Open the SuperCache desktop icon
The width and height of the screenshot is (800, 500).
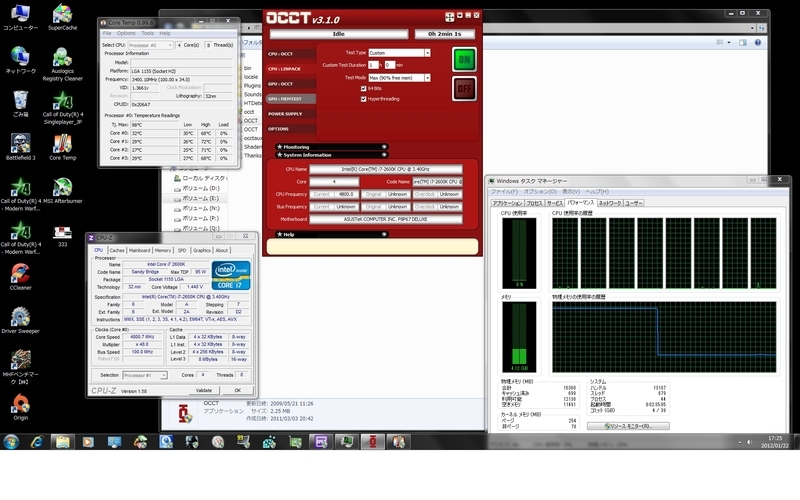tap(62, 17)
